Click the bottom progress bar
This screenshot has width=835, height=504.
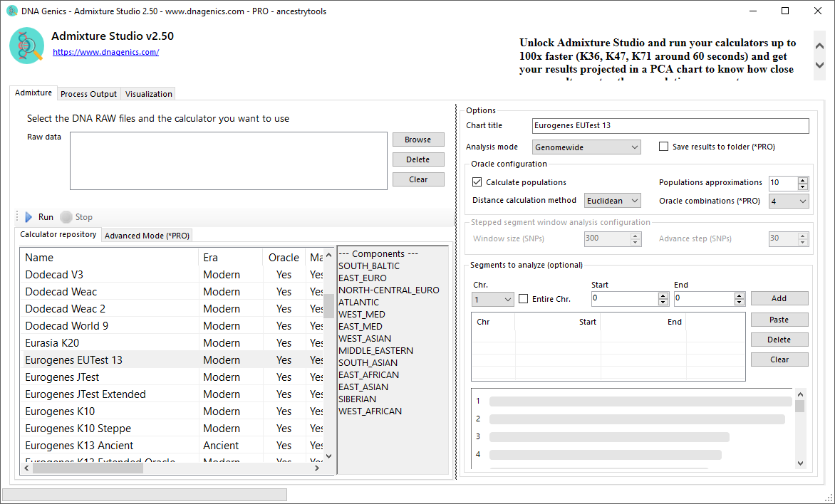point(145,495)
